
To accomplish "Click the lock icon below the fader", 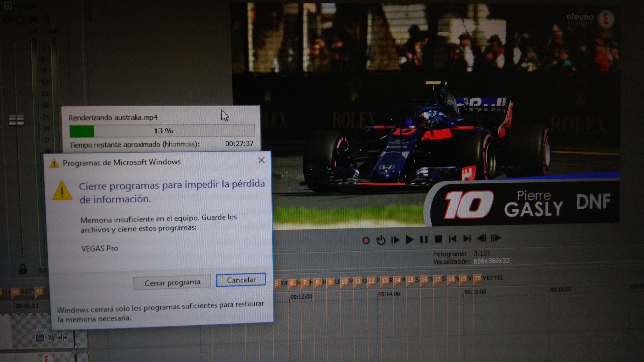I will (x=23, y=269).
